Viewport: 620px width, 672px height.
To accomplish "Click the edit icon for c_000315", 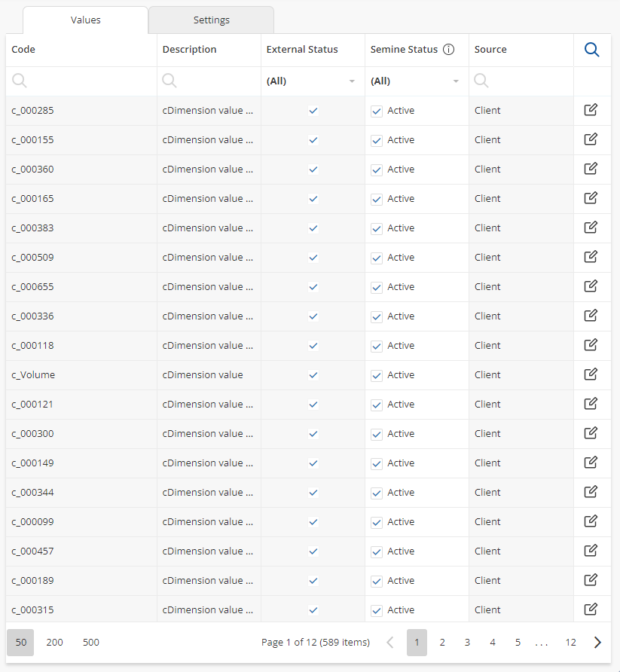I will click(591, 609).
